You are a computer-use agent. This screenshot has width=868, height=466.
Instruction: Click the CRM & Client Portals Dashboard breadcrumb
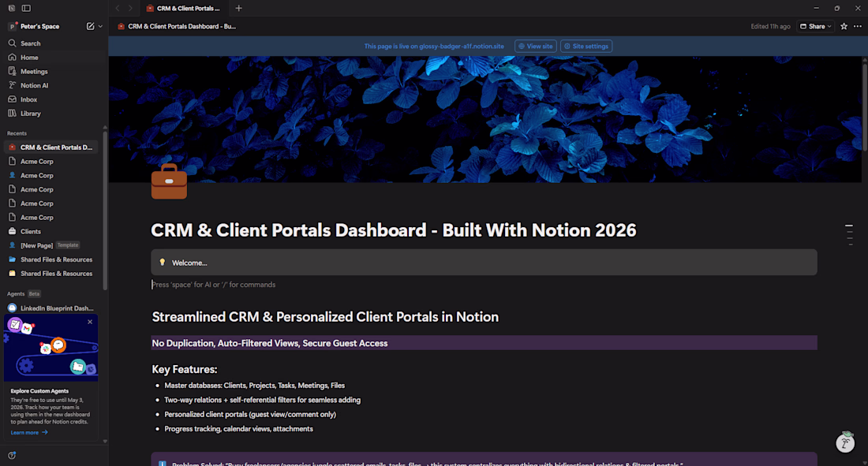(x=177, y=26)
